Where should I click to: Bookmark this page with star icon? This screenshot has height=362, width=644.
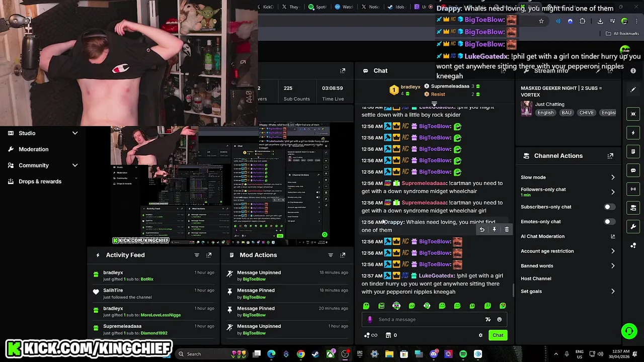pos(541,21)
